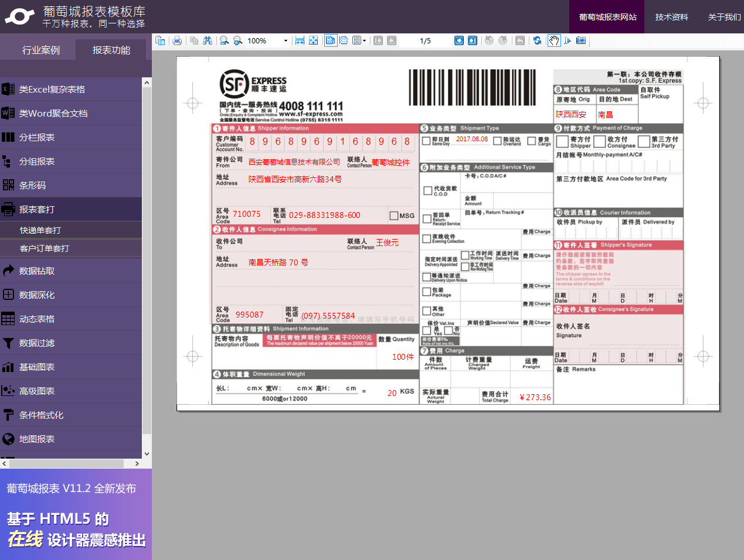Check the 收方付 Consignee checkbox
The image size is (744, 560).
[599, 141]
